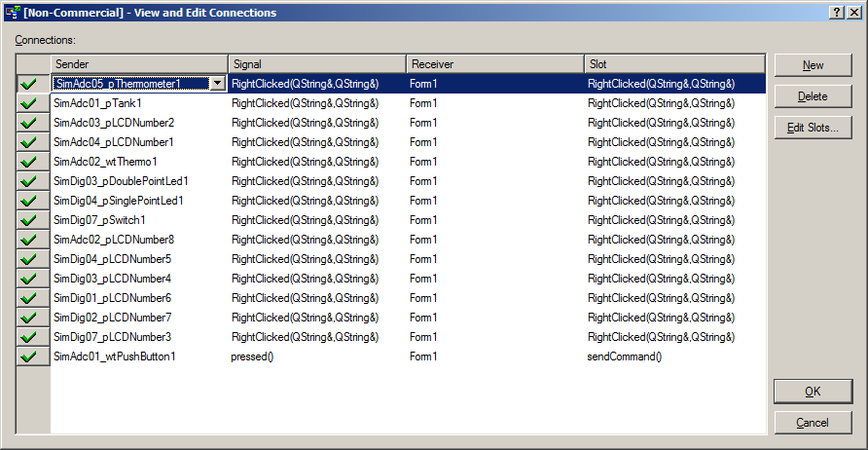The width and height of the screenshot is (868, 450).
Task: Click the question mark help button
Action: 838,13
